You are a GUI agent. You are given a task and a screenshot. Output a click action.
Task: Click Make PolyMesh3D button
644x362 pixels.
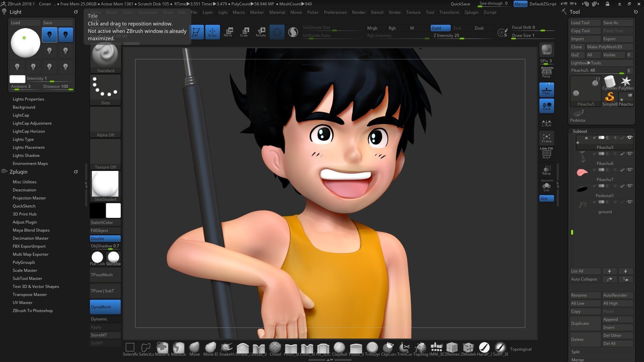tap(609, 47)
